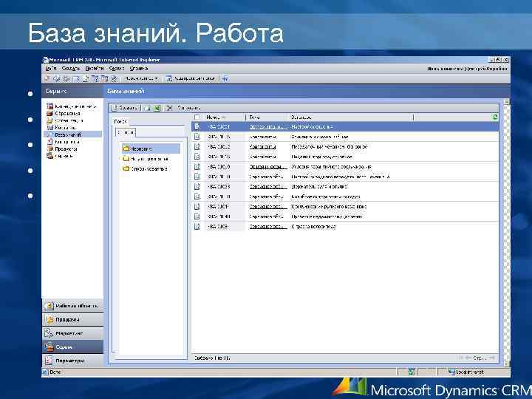Switch to the Параметры module
The width and height of the screenshot is (532, 399).
coord(72,361)
